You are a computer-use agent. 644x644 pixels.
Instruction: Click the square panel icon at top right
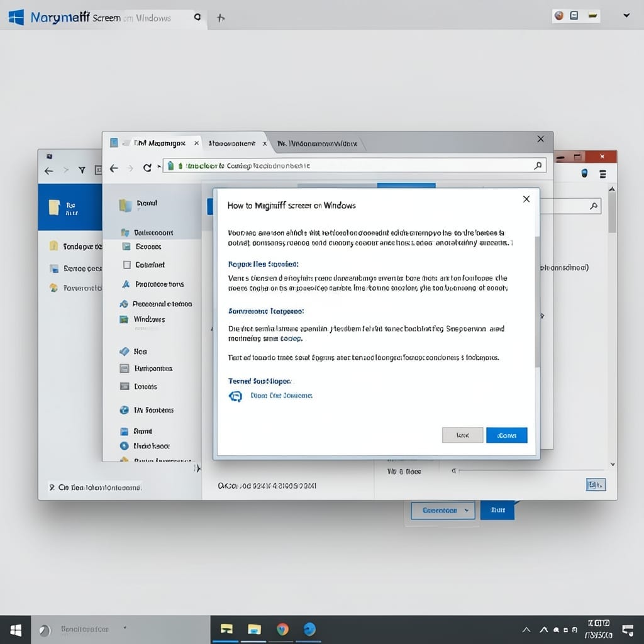[x=574, y=16]
